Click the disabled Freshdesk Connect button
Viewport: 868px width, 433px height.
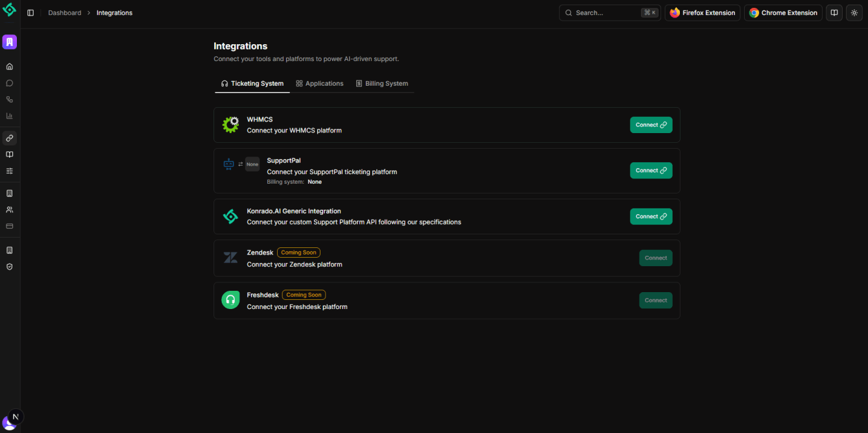click(656, 301)
